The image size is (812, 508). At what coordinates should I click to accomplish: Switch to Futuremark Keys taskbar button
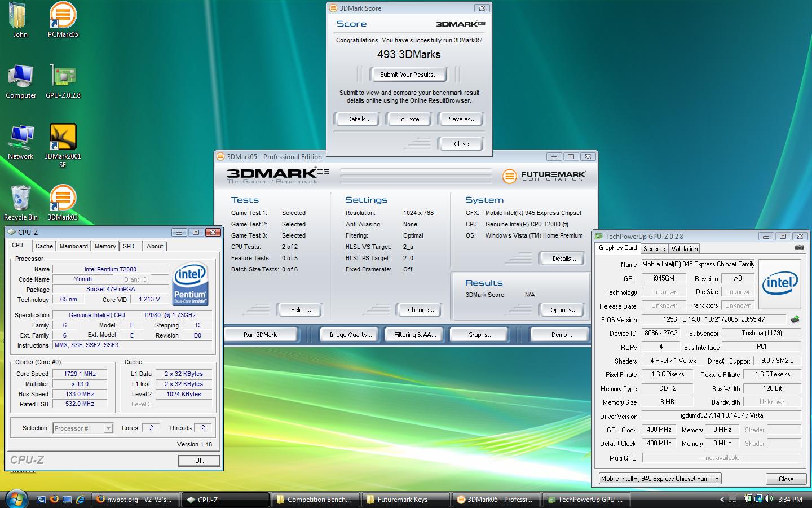tap(406, 500)
